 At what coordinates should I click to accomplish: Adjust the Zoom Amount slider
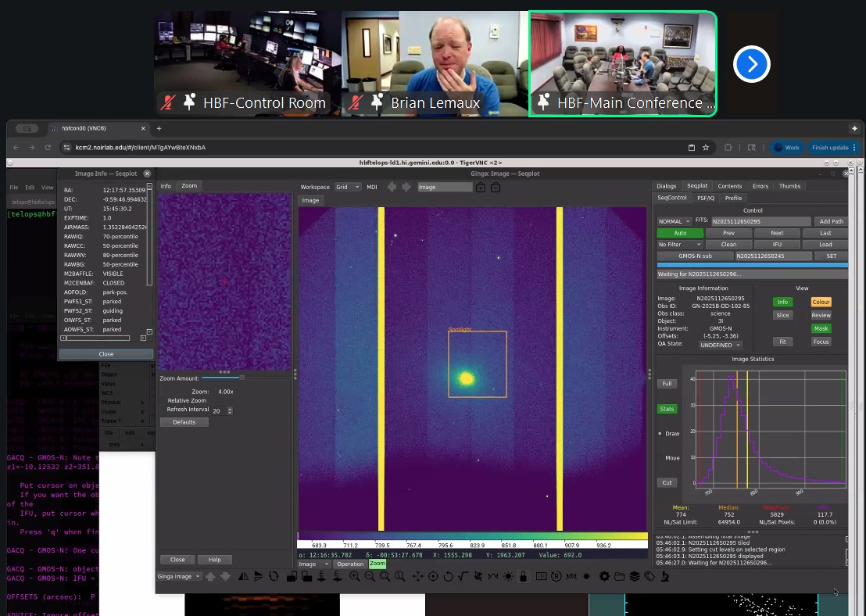click(x=242, y=378)
